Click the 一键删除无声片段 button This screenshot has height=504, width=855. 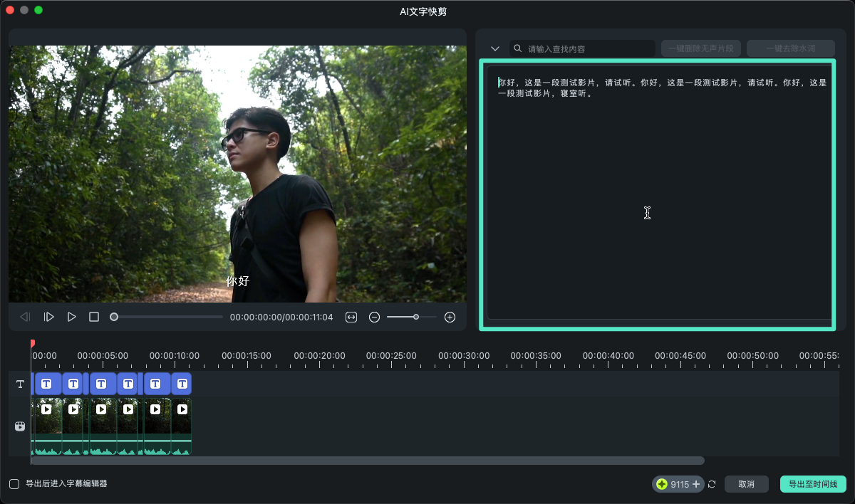tap(701, 48)
